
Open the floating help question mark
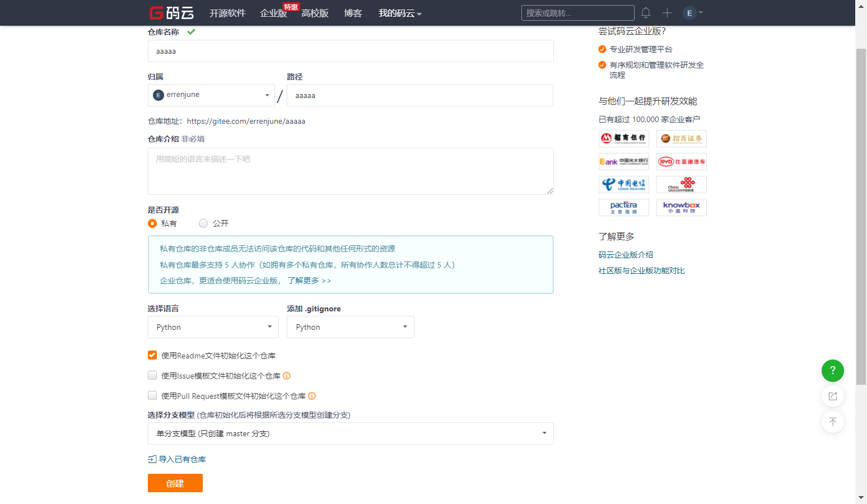(832, 370)
